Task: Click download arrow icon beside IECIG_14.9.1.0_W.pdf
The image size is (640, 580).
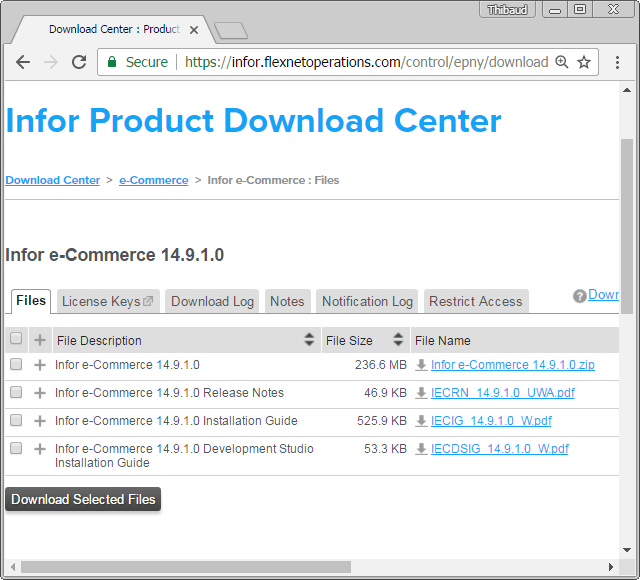Action: click(421, 421)
